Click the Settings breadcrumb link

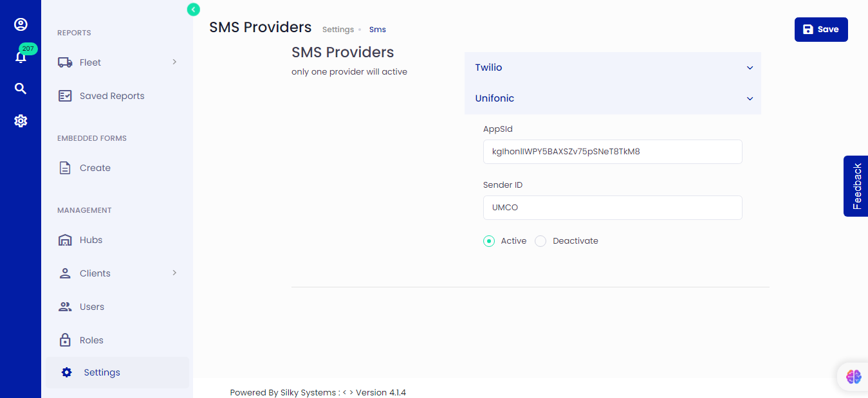(x=338, y=30)
